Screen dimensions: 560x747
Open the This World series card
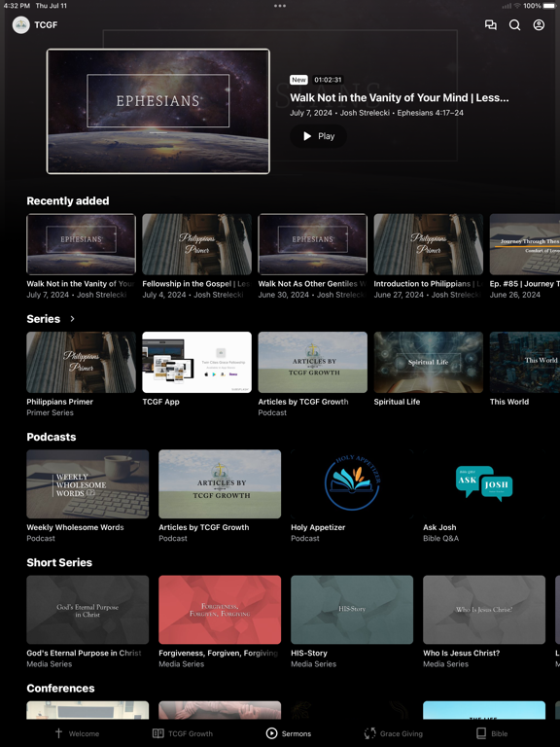525,363
